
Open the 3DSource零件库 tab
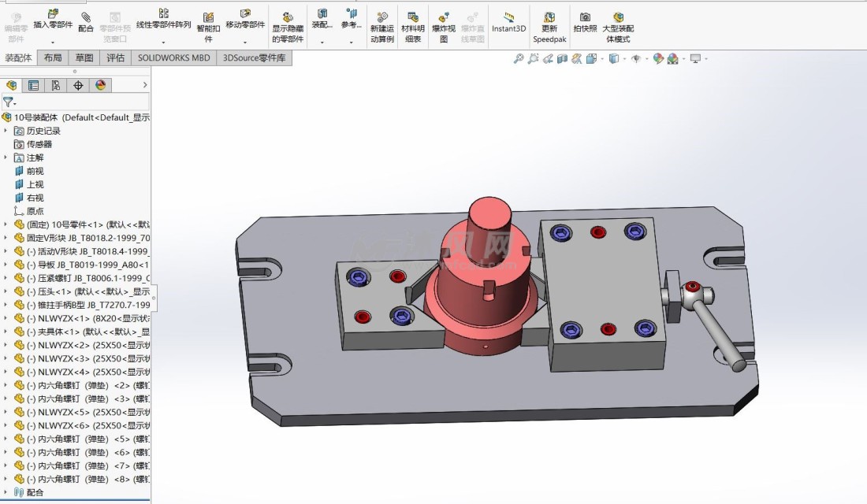[x=255, y=57]
